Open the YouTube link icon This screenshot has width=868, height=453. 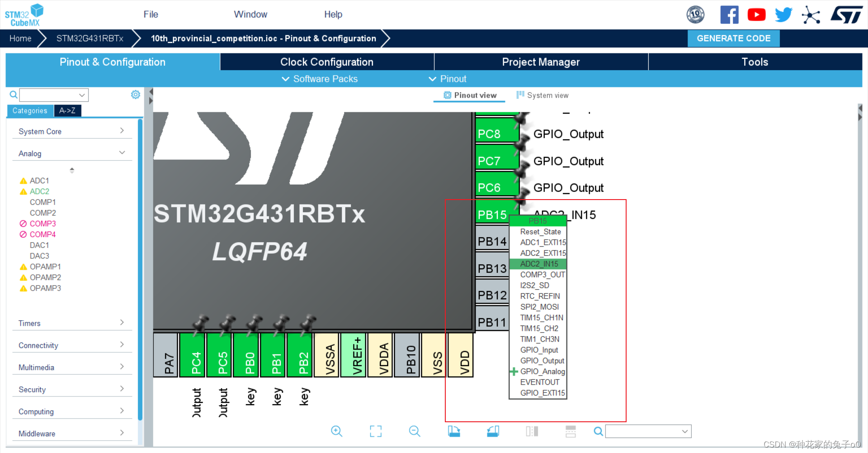click(x=756, y=15)
